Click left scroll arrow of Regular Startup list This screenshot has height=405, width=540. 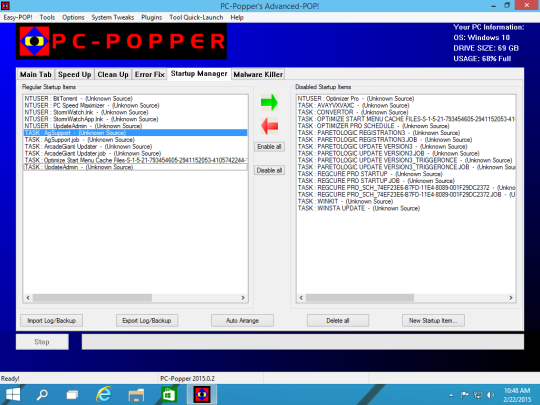(x=28, y=298)
